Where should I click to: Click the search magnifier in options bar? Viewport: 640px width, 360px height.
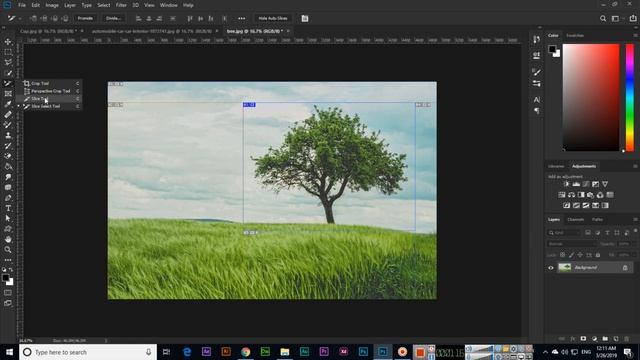tap(603, 18)
